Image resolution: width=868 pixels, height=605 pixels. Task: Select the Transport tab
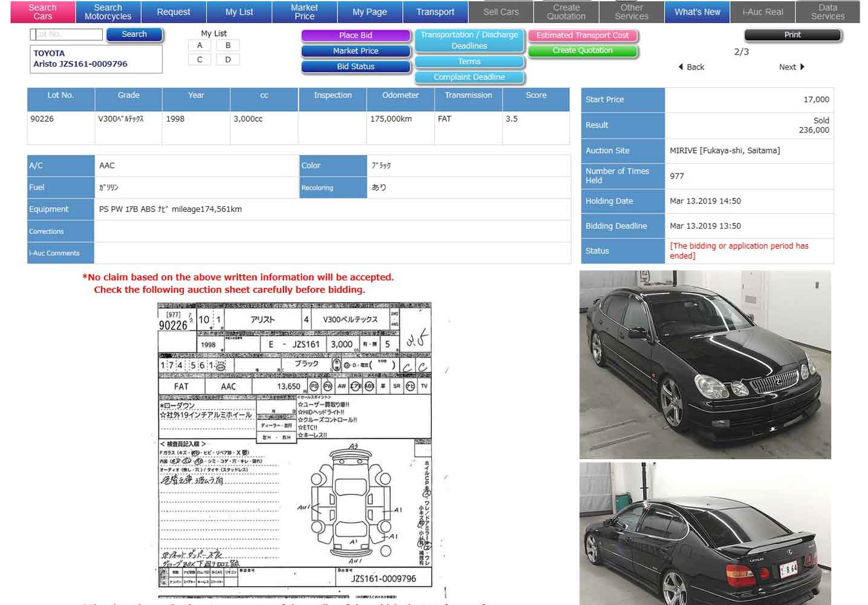coord(436,11)
